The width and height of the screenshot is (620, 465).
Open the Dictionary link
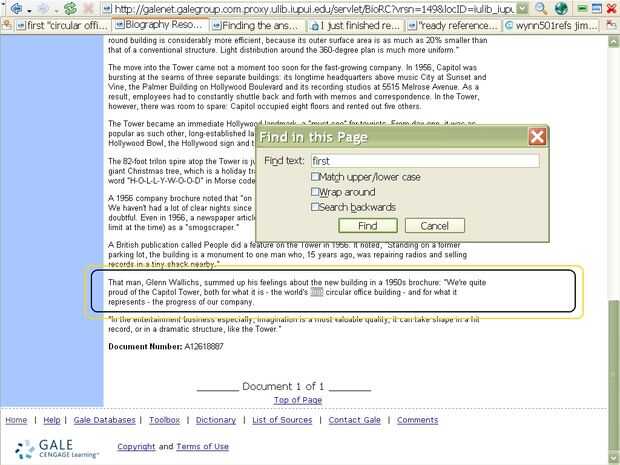click(216, 420)
